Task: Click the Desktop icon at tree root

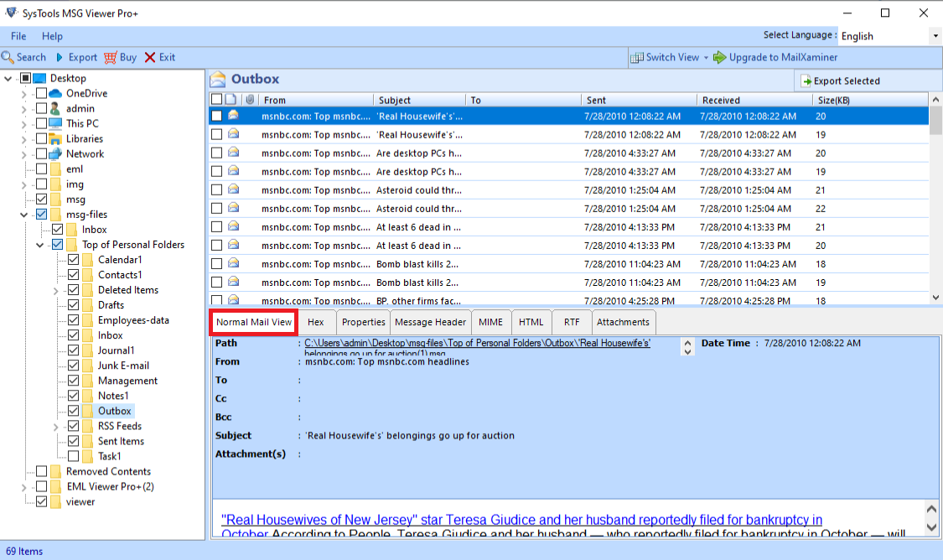Action: [x=39, y=78]
